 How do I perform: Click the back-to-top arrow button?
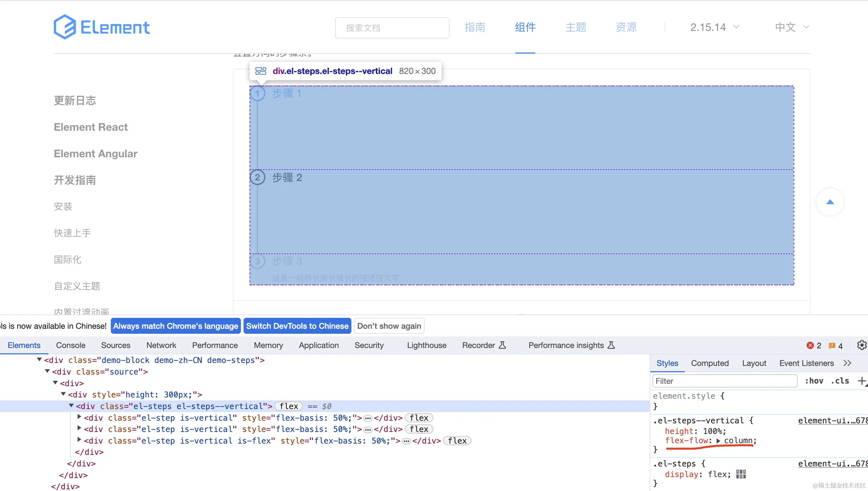(830, 202)
